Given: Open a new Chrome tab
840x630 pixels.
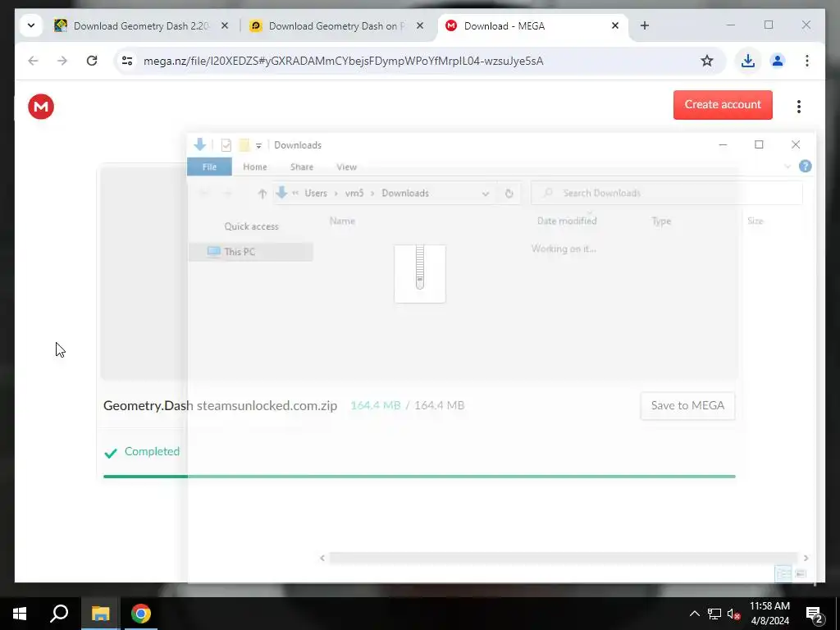Looking at the screenshot, I should [x=645, y=25].
